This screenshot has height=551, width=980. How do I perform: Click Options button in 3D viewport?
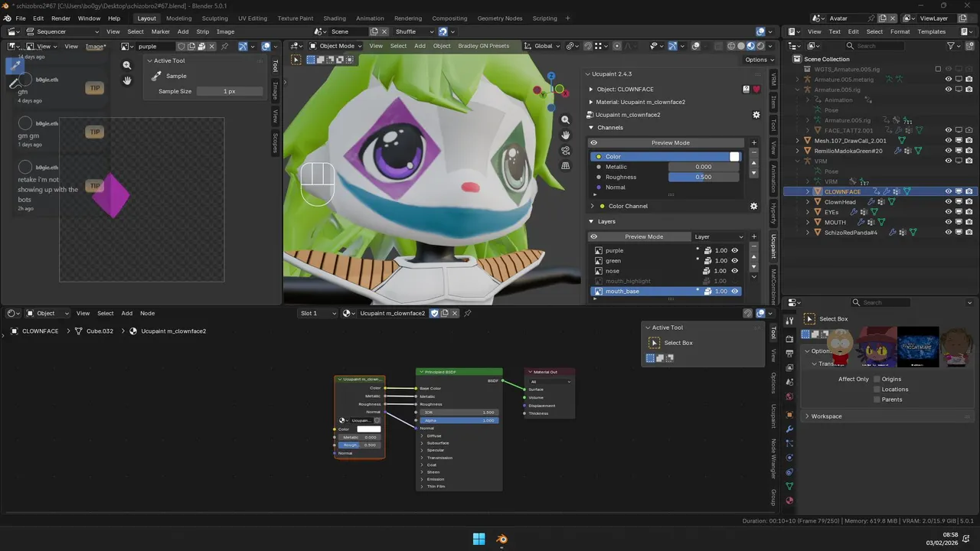click(758, 60)
